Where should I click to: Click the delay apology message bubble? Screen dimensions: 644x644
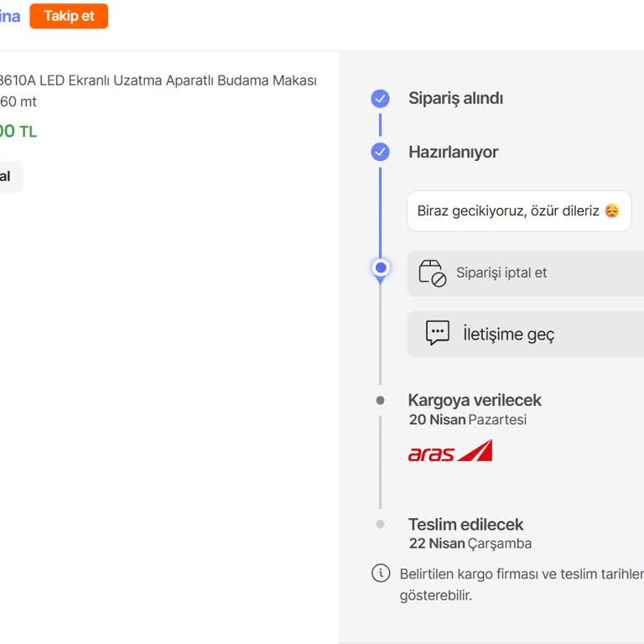(x=518, y=211)
